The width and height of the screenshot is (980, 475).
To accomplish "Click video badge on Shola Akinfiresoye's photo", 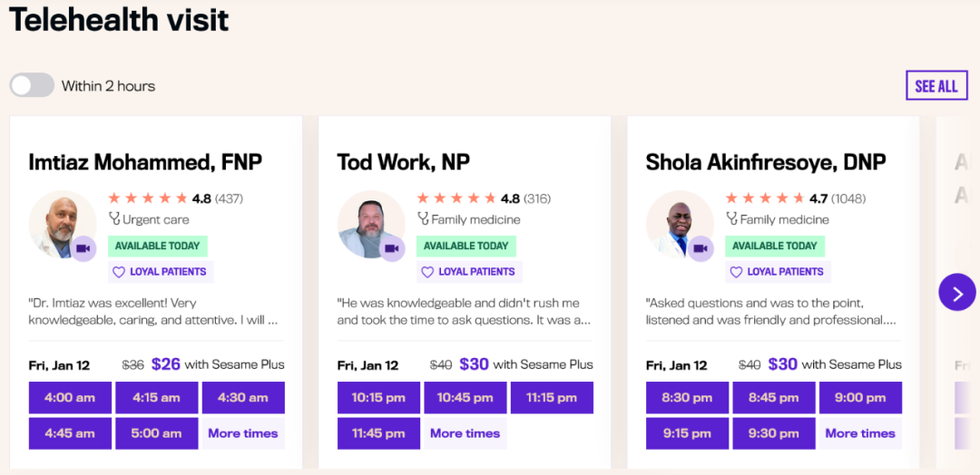I will (x=701, y=248).
